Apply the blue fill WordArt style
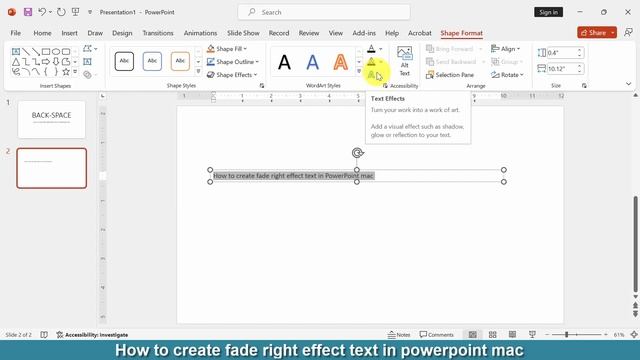640x360 pixels. pyautogui.click(x=312, y=62)
